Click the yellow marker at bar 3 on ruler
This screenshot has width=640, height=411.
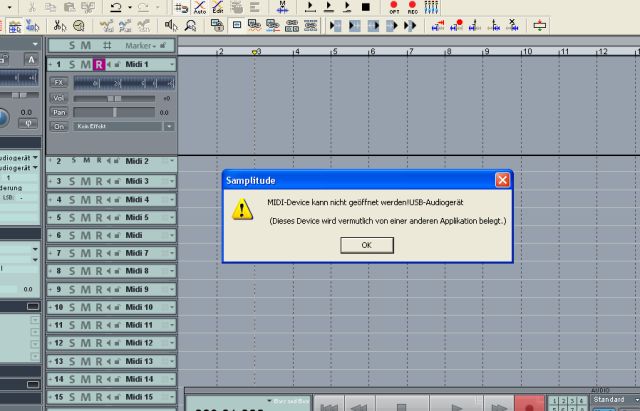(254, 52)
